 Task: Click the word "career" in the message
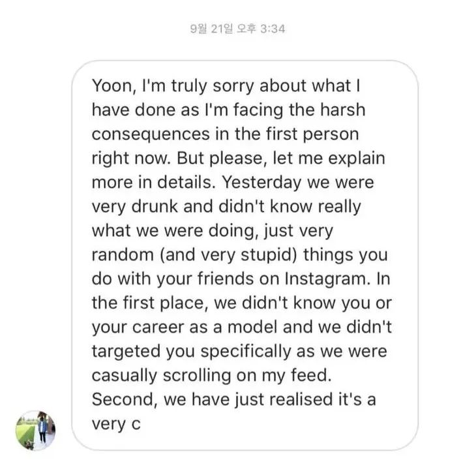pyautogui.click(x=155, y=328)
